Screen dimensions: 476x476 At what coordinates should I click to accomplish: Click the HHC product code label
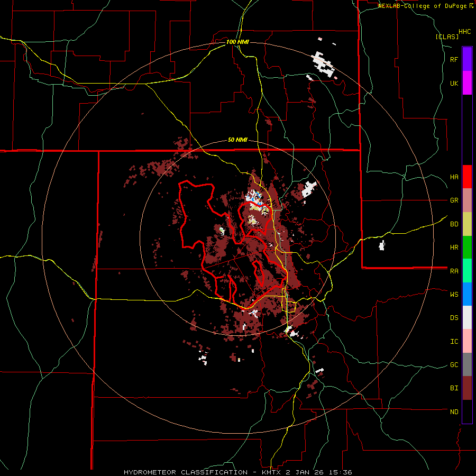(x=464, y=32)
